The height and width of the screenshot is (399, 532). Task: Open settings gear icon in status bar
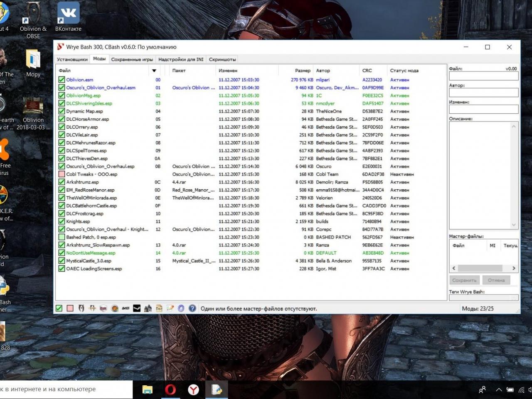(x=181, y=308)
